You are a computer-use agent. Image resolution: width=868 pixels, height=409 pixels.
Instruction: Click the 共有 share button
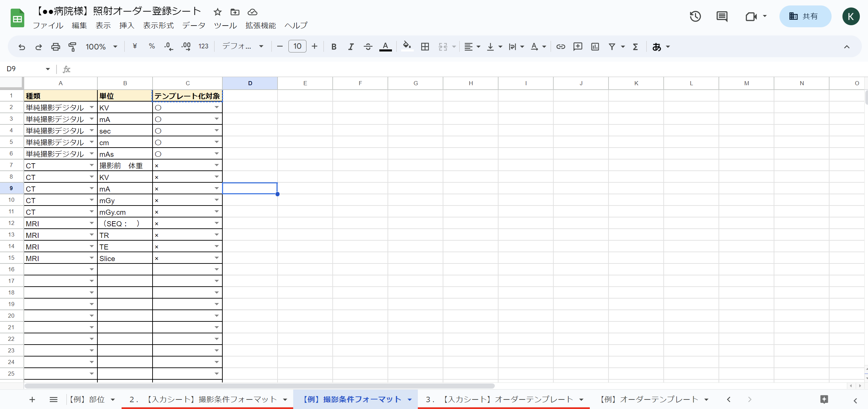805,16
